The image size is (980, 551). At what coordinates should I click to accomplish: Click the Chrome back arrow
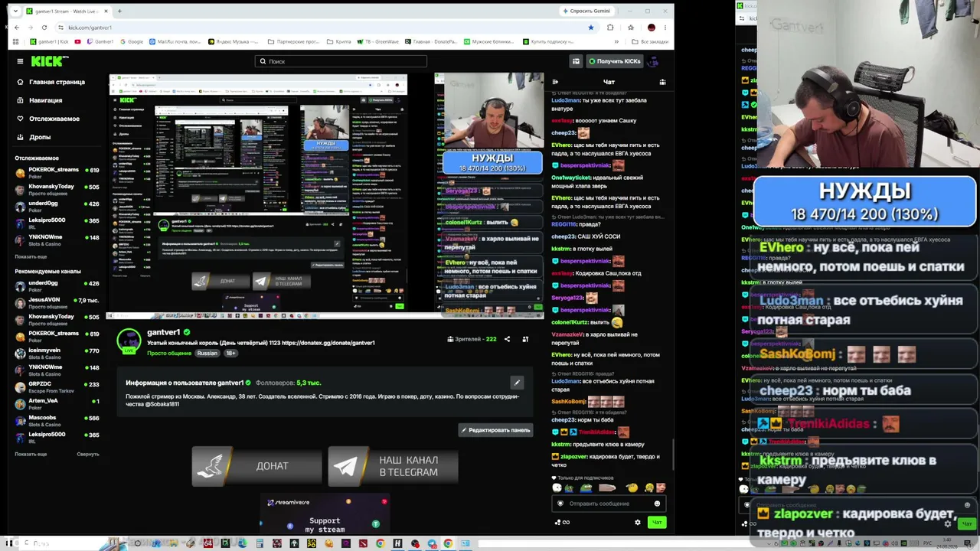click(x=17, y=28)
